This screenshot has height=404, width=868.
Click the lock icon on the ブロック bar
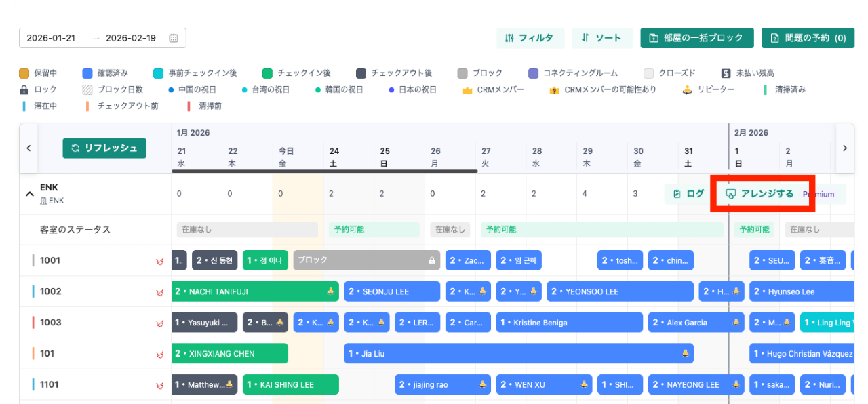click(x=432, y=260)
